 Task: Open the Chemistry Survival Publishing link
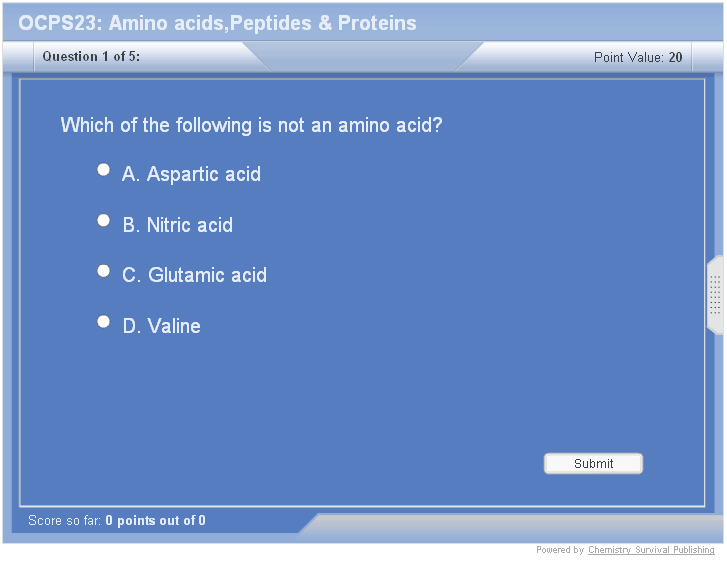click(651, 550)
